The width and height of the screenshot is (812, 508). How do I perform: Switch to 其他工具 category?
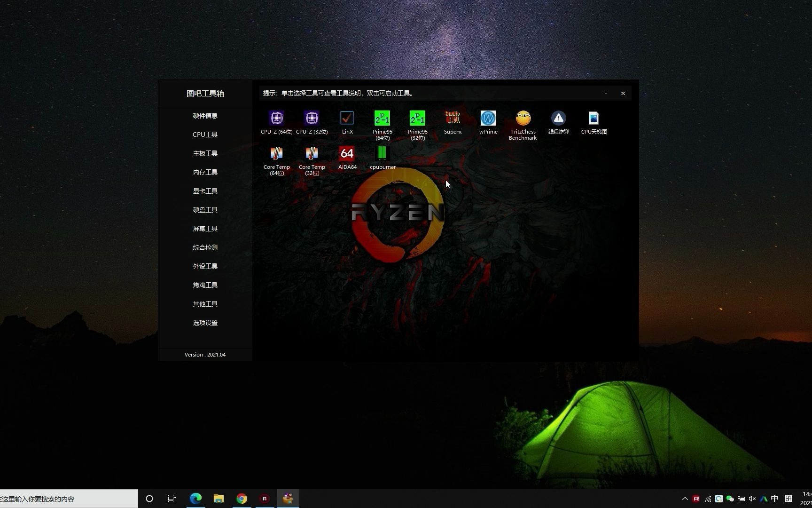(x=205, y=304)
